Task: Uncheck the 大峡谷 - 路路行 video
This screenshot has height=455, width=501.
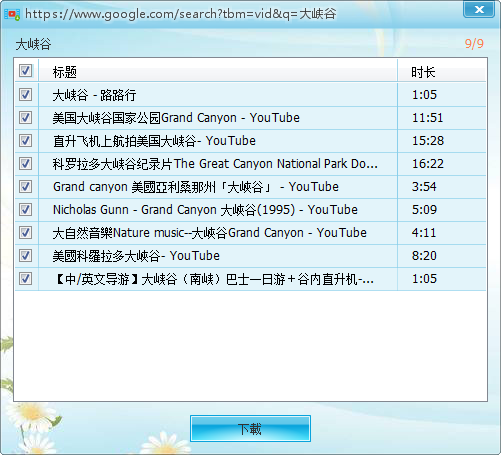Action: (x=25, y=95)
